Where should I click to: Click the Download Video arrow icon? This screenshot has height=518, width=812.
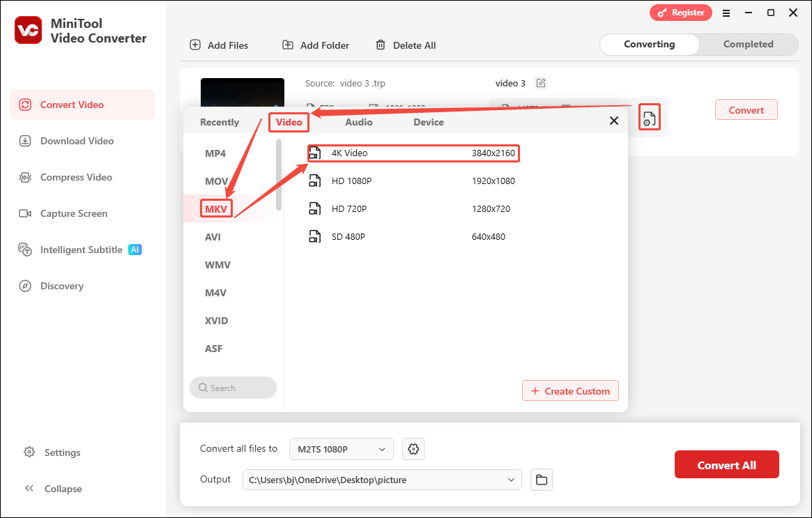(x=25, y=141)
